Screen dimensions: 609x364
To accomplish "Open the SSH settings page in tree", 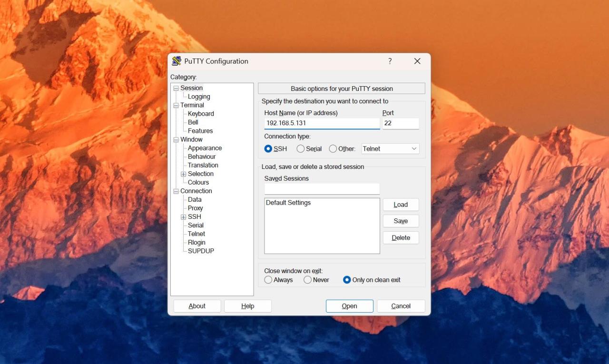I will (x=195, y=216).
